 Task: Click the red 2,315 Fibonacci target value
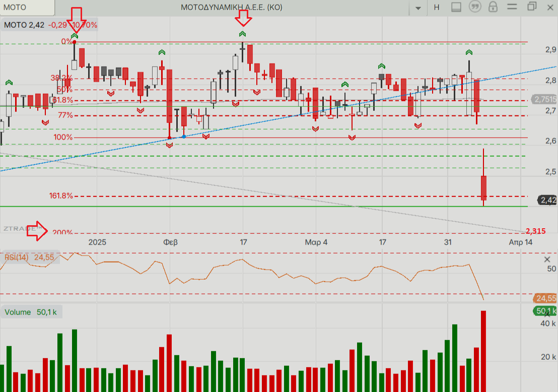click(535, 231)
